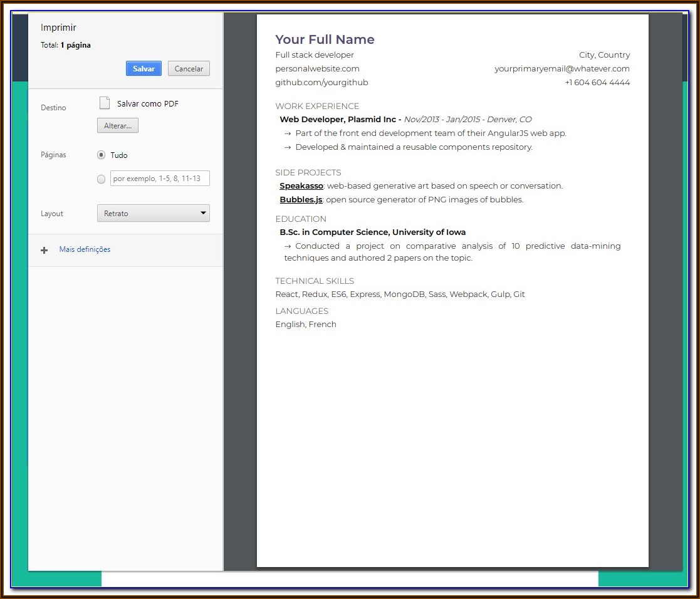Expand Mais definições section
The image size is (700, 599).
click(x=84, y=249)
